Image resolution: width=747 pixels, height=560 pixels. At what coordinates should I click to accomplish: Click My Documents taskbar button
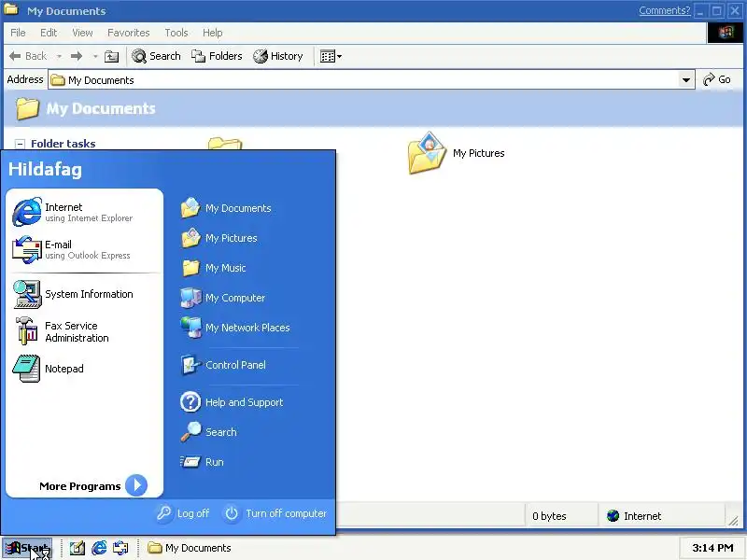[190, 548]
